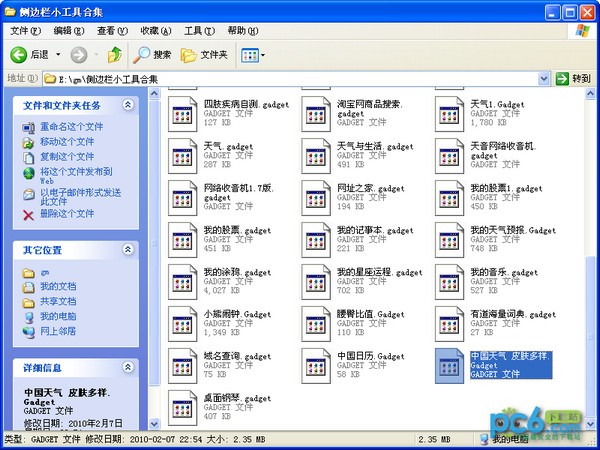The height and width of the screenshot is (450, 600).
Task: Open the 搜索 search pane
Action: coord(152,55)
